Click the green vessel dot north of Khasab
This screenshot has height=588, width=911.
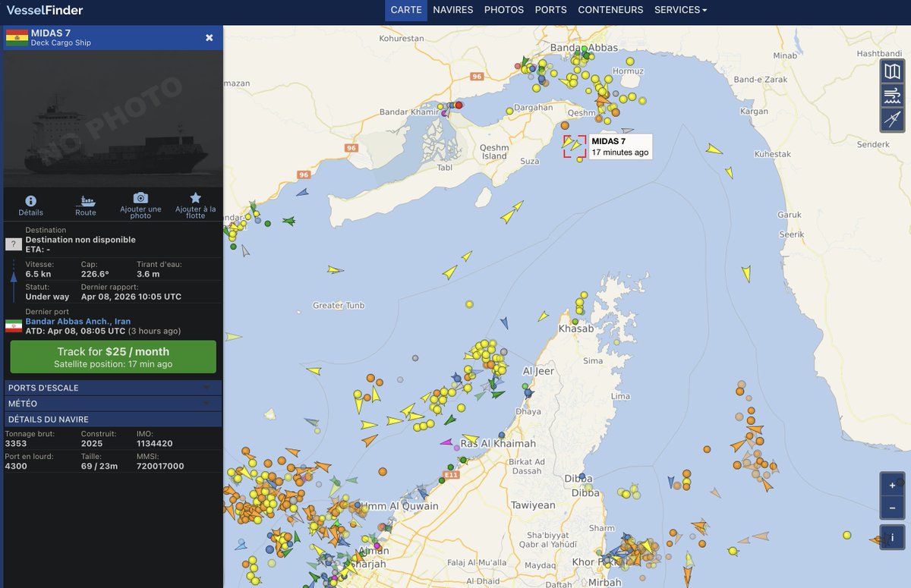point(575,322)
